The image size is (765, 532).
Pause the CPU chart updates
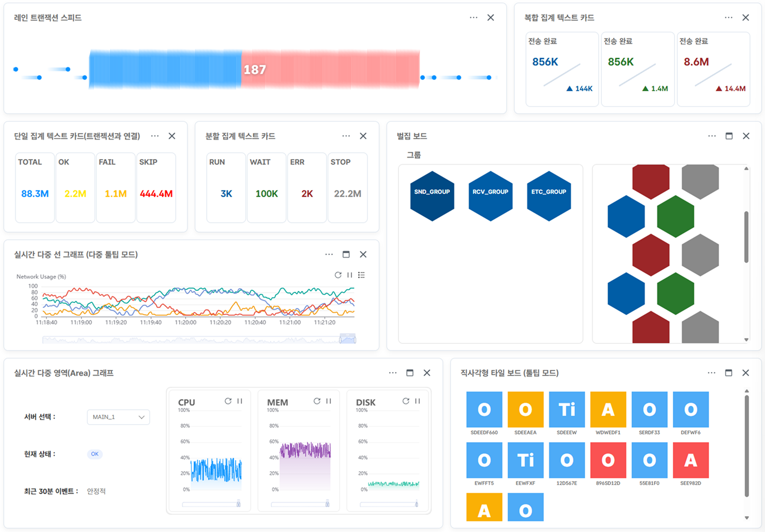tap(239, 401)
